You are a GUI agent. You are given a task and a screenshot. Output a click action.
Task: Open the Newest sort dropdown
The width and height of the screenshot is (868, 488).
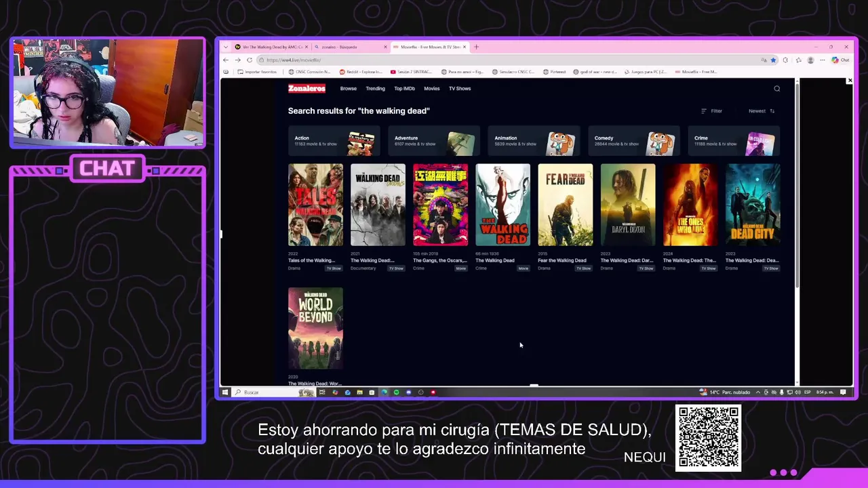[762, 111]
